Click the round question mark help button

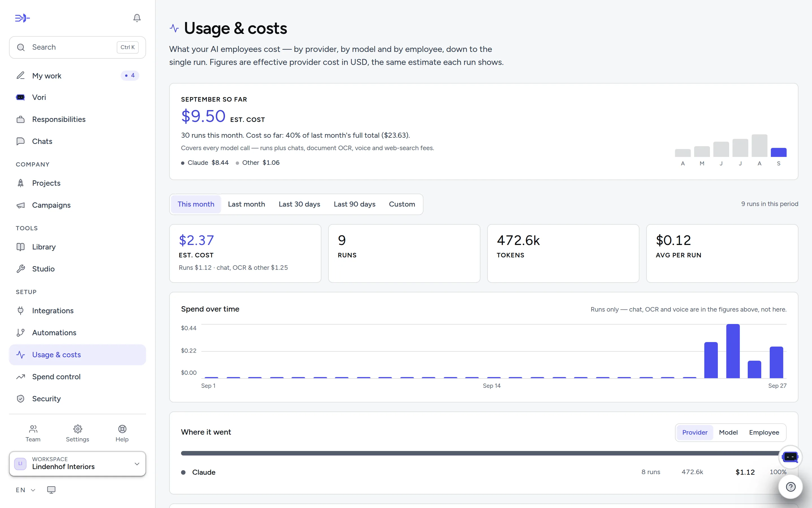tap(791, 487)
